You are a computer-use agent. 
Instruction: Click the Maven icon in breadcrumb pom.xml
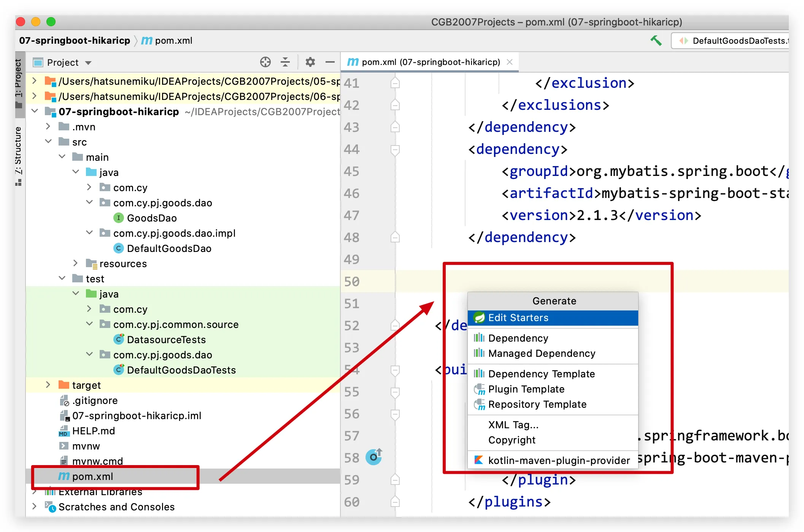point(147,40)
